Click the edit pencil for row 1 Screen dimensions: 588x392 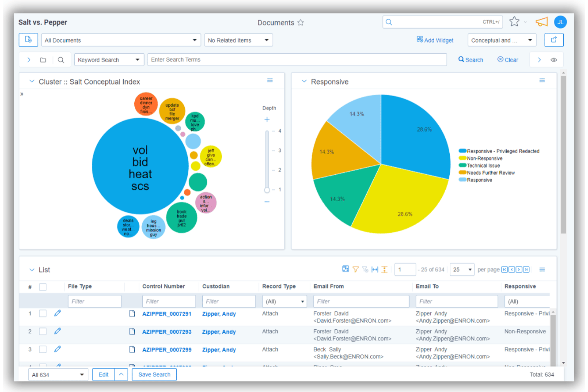[58, 313]
